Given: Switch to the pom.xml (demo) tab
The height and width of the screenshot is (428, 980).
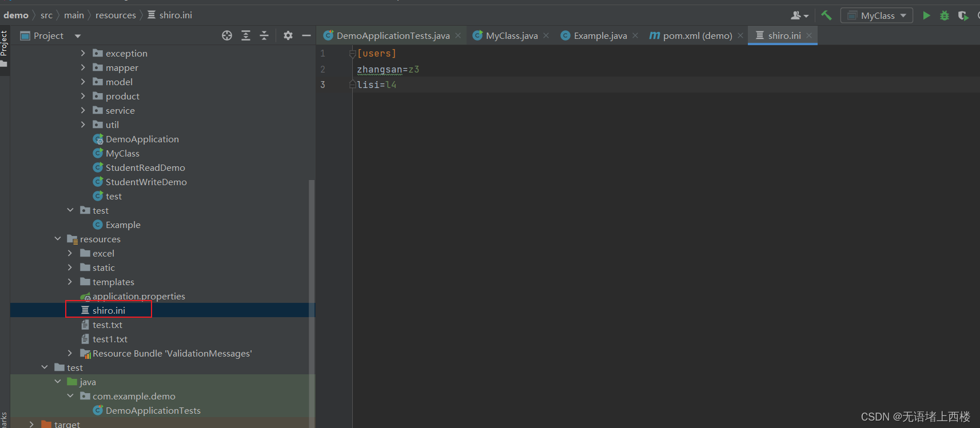Looking at the screenshot, I should click(696, 35).
